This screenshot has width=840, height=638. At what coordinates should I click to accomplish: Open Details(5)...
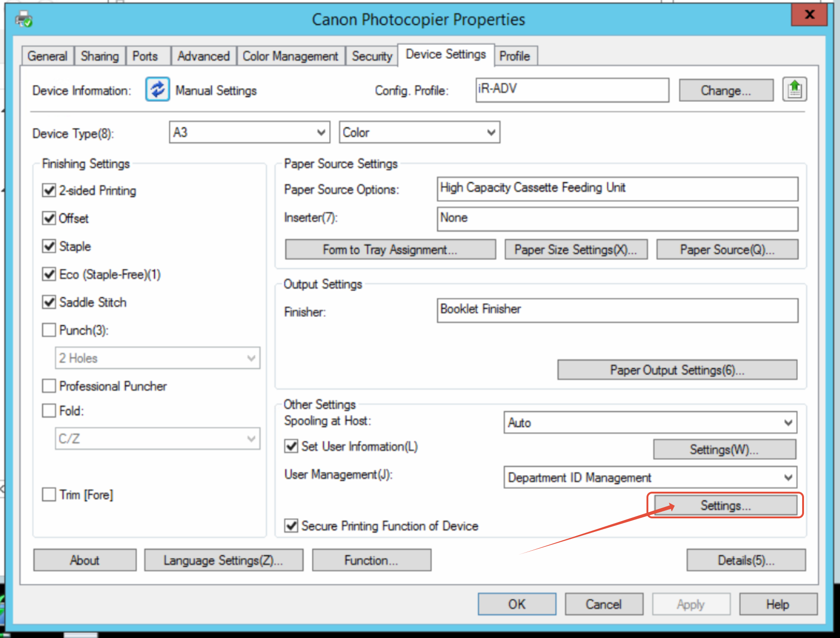point(746,560)
